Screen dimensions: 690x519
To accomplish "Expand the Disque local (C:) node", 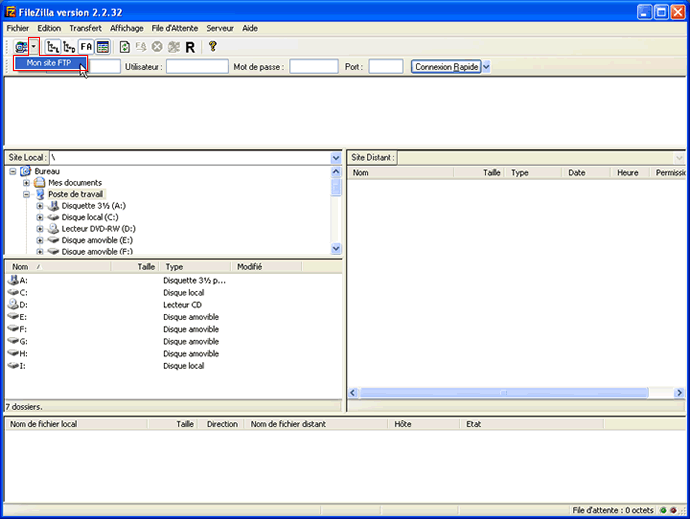I will 40,217.
